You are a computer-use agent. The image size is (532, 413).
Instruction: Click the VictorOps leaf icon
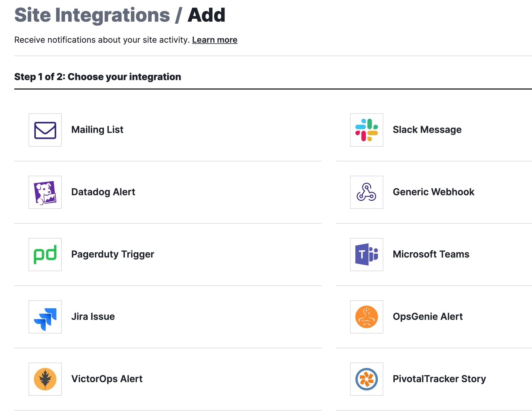(45, 379)
